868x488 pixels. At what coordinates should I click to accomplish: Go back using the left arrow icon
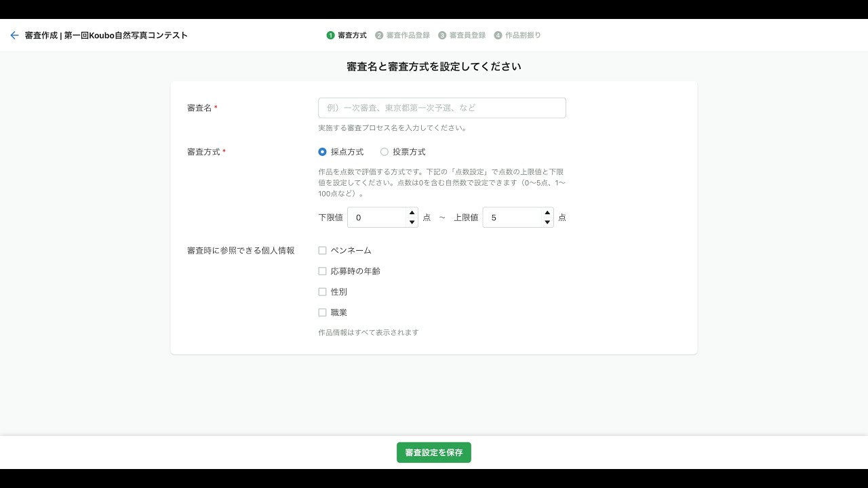[x=14, y=35]
